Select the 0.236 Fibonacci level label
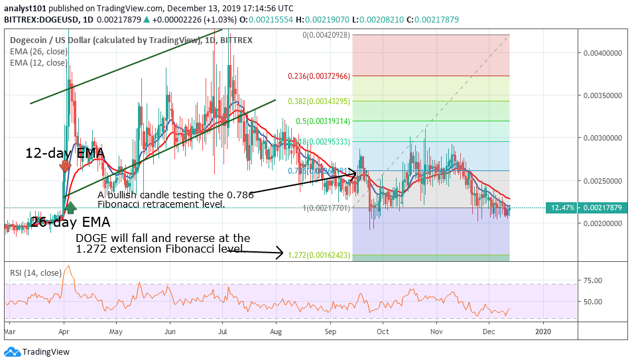Viewport: 632px width, 364px height. tap(318, 76)
